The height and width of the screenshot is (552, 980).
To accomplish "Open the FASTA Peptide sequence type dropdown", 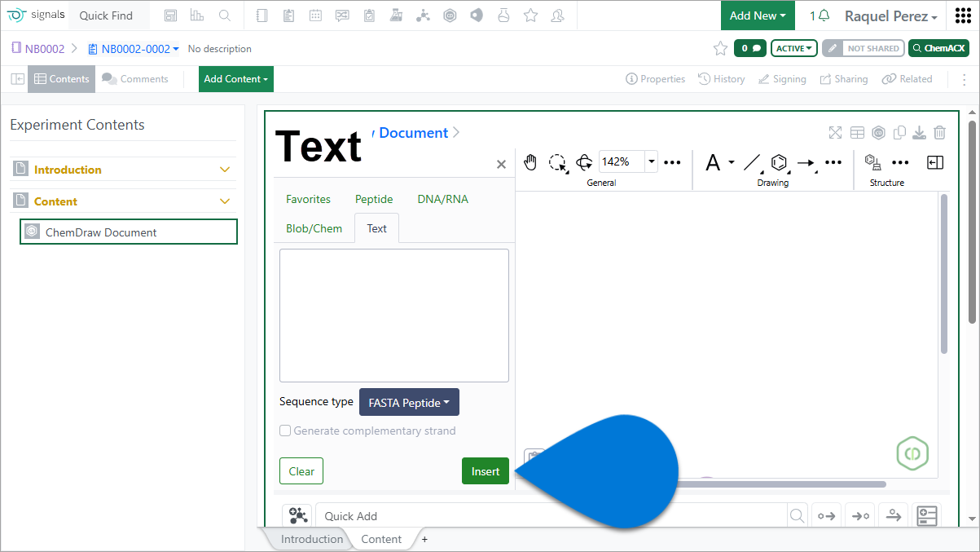I will pyautogui.click(x=409, y=403).
